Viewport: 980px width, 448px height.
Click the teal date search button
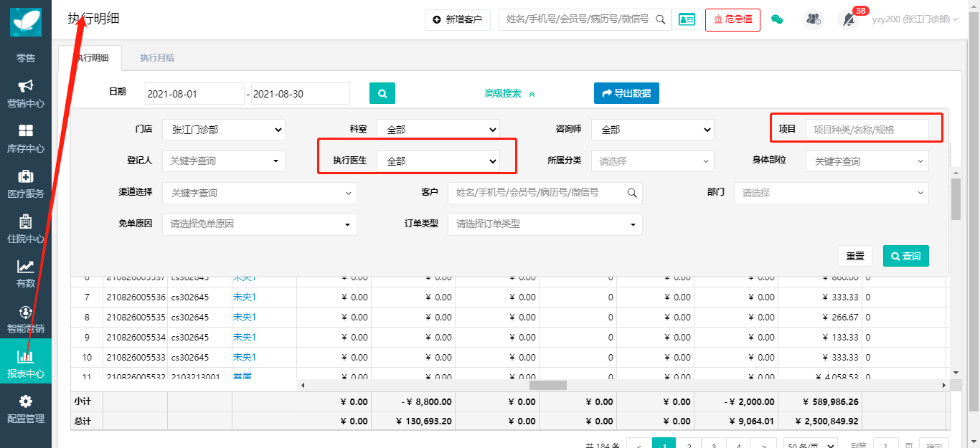pyautogui.click(x=382, y=93)
